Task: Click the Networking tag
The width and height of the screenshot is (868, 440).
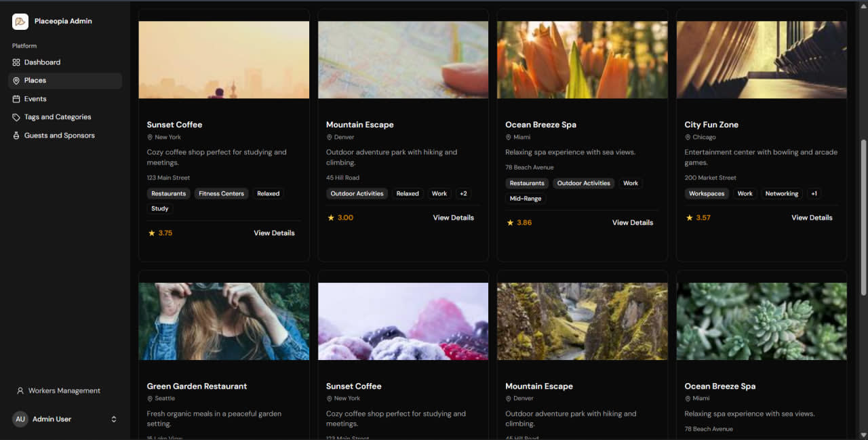Action: (x=782, y=194)
